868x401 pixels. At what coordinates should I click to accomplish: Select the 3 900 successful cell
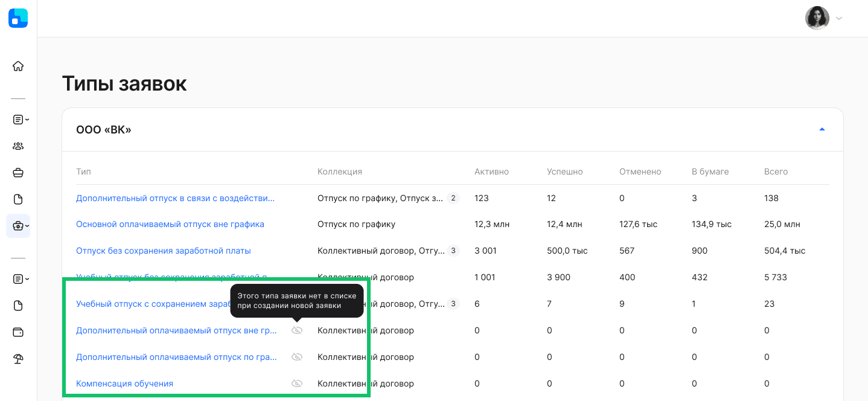click(558, 277)
